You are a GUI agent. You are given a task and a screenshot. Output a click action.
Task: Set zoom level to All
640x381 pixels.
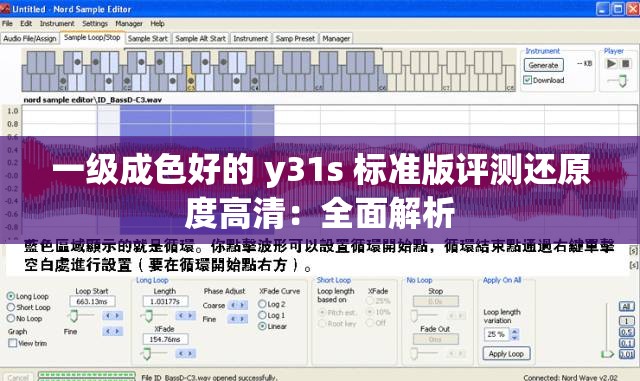(x=627, y=306)
